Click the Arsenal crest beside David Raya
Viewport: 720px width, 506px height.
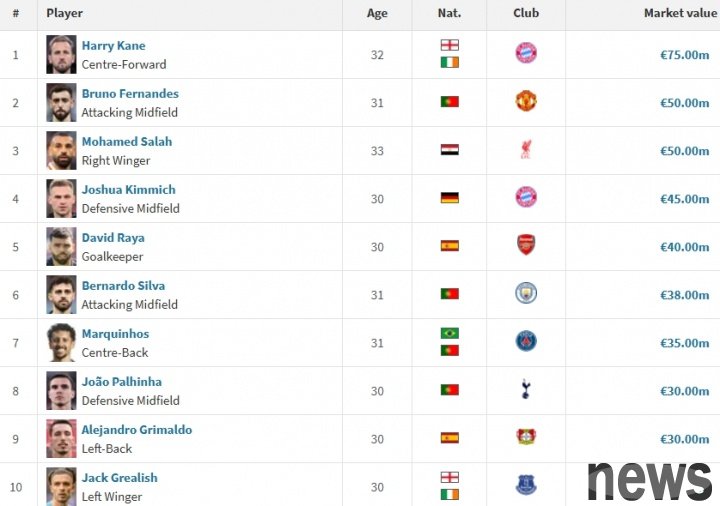[526, 246]
